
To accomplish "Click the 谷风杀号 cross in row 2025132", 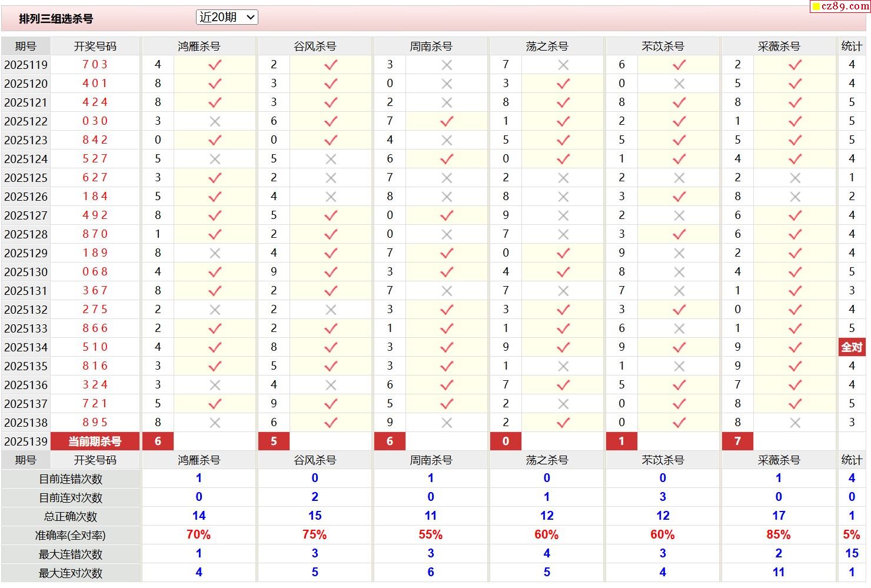I will 331,310.
